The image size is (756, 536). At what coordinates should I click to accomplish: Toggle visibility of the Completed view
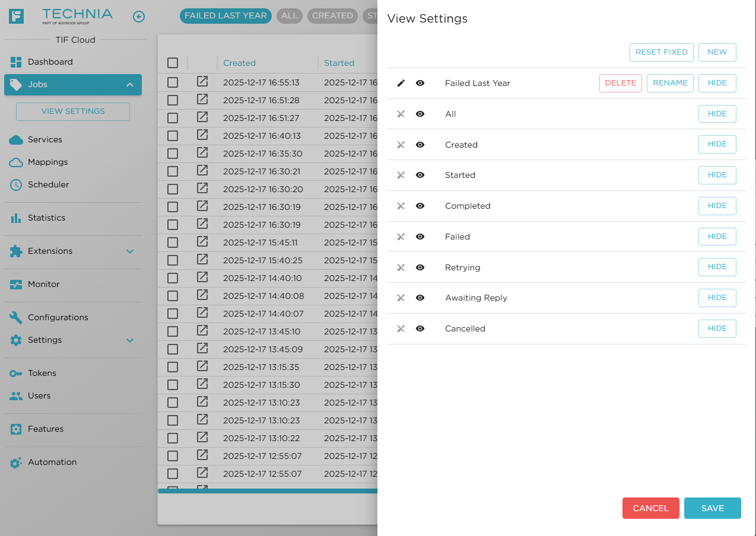420,206
